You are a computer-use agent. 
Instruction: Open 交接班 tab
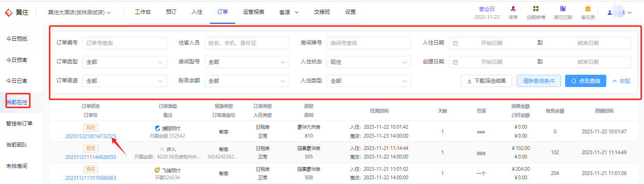click(322, 12)
